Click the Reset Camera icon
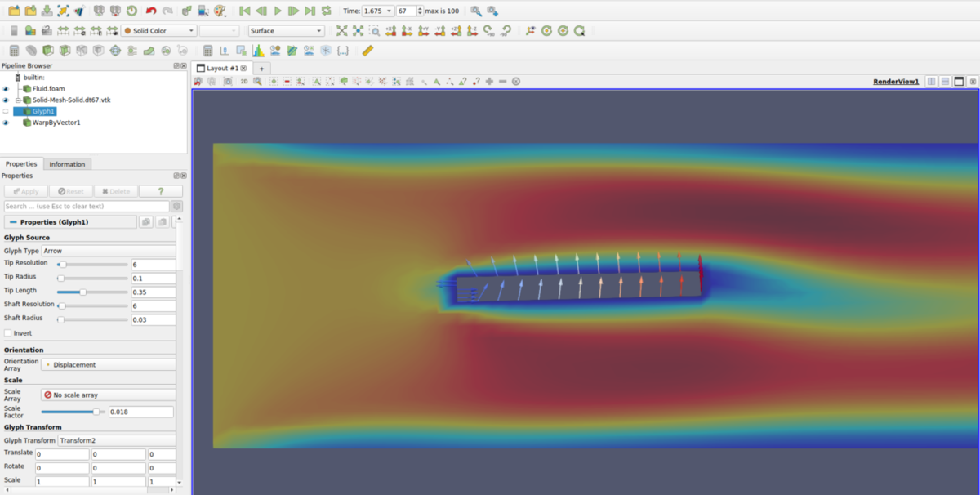 pyautogui.click(x=341, y=31)
